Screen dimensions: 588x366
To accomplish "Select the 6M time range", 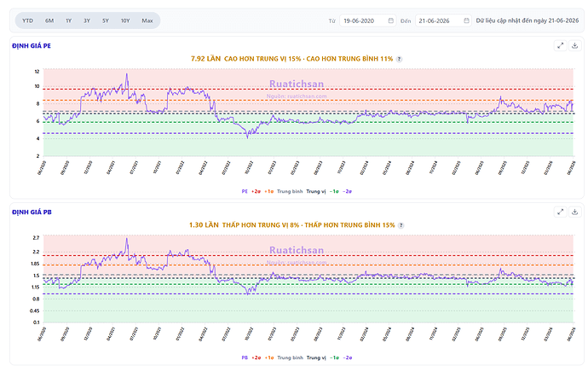I will [49, 20].
